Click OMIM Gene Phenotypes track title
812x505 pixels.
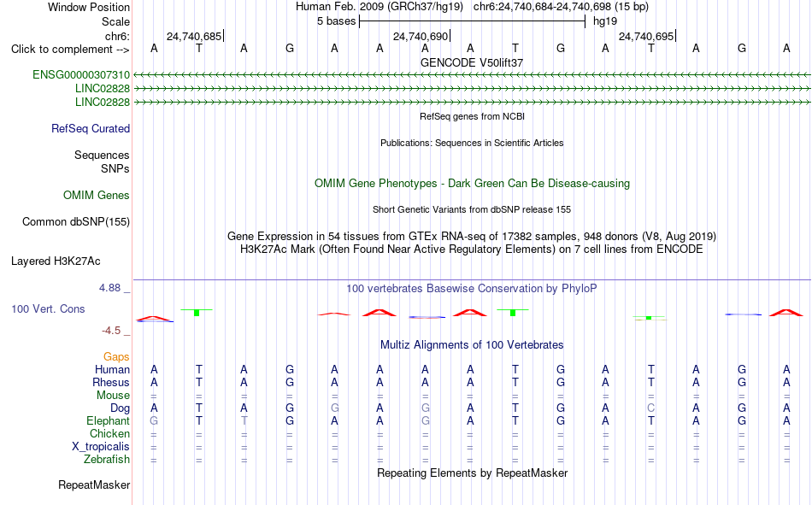(x=472, y=184)
